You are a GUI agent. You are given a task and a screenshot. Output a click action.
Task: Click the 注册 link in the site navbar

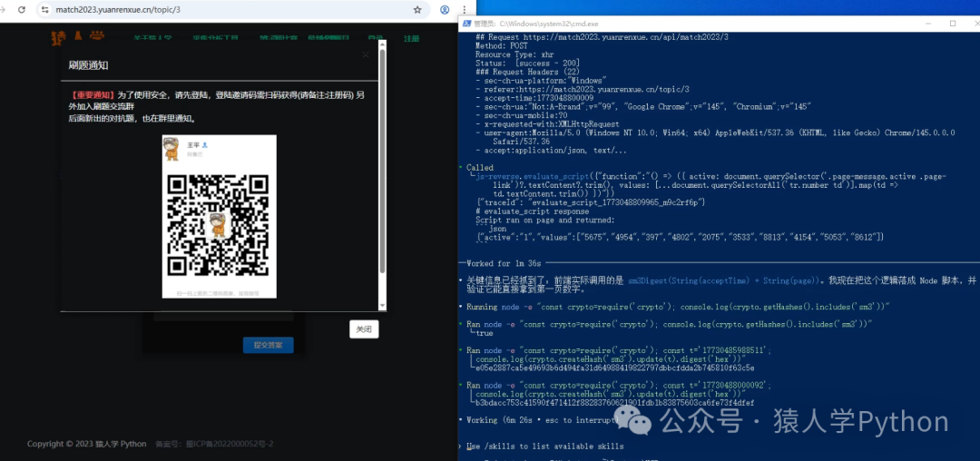pyautogui.click(x=411, y=38)
